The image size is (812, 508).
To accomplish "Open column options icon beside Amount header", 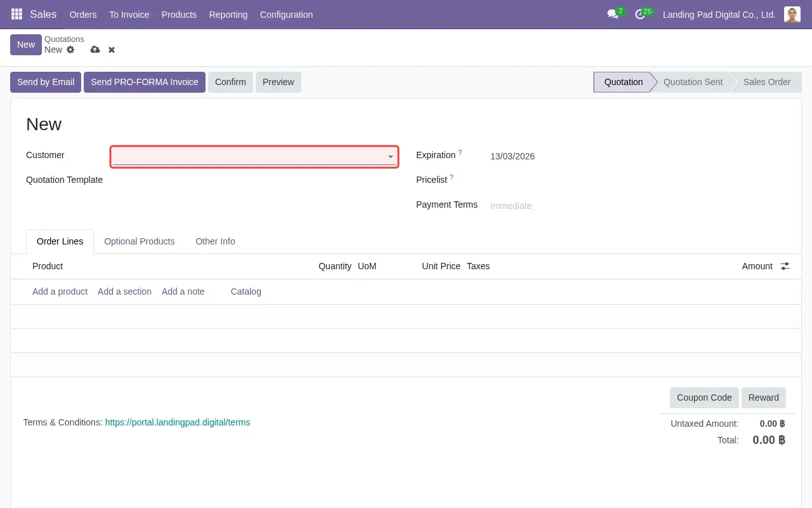I will [x=785, y=266].
